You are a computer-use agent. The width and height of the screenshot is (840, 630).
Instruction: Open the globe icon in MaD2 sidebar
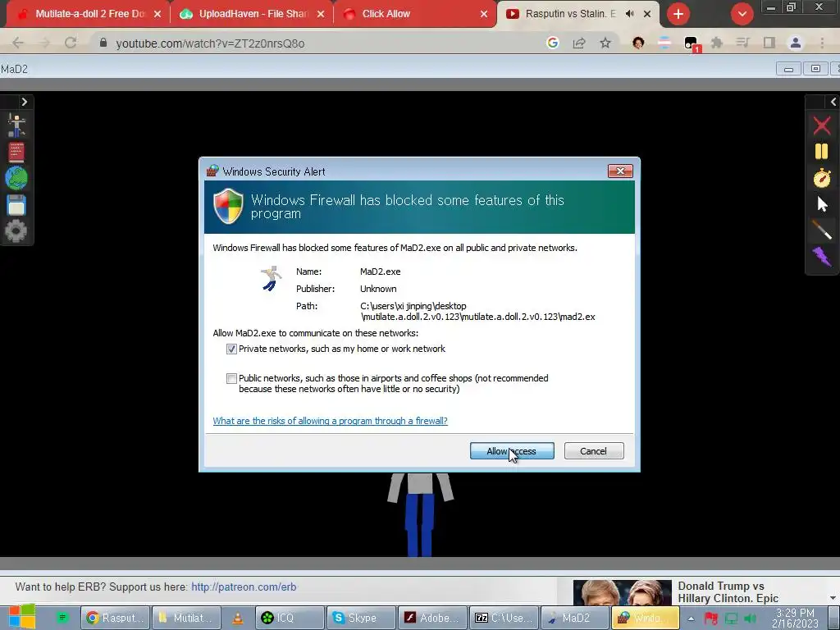(16, 178)
